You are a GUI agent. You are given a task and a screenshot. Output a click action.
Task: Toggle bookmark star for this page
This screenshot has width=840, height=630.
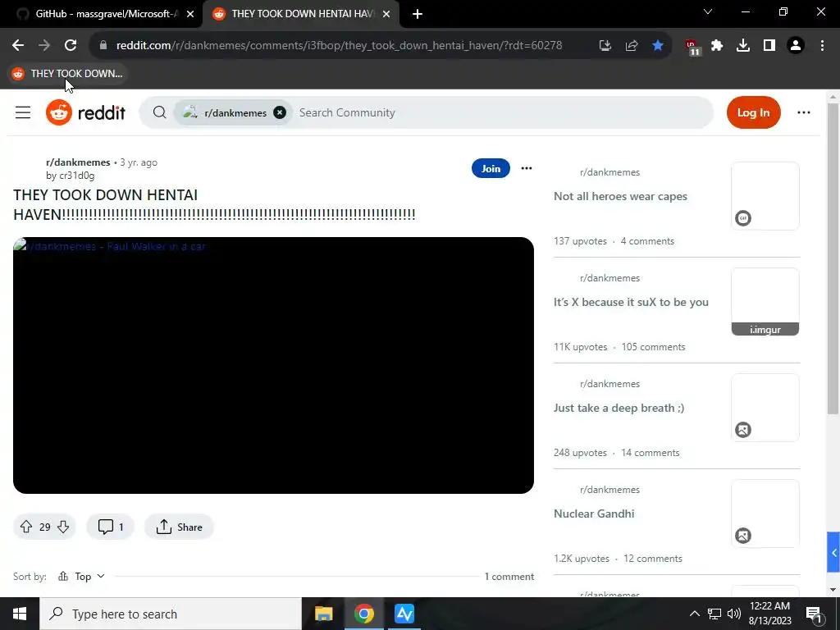pyautogui.click(x=658, y=46)
